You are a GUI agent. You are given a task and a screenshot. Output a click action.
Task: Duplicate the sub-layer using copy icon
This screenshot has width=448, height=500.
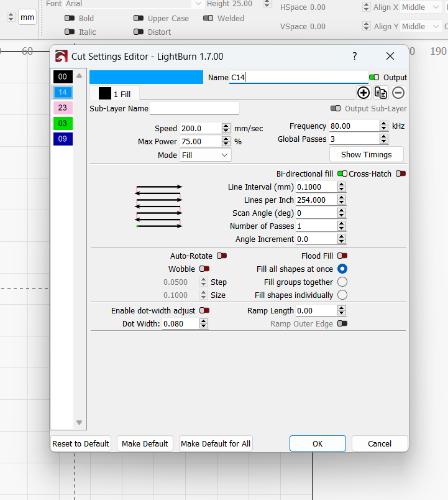coord(381,93)
